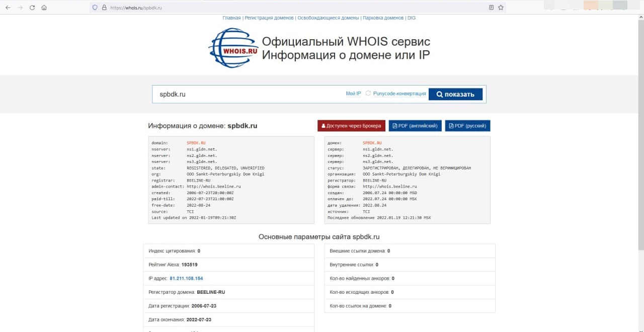This screenshot has height=332, width=644.
Task: Click the Внешние ссылки домена row
Action: [x=410, y=251]
